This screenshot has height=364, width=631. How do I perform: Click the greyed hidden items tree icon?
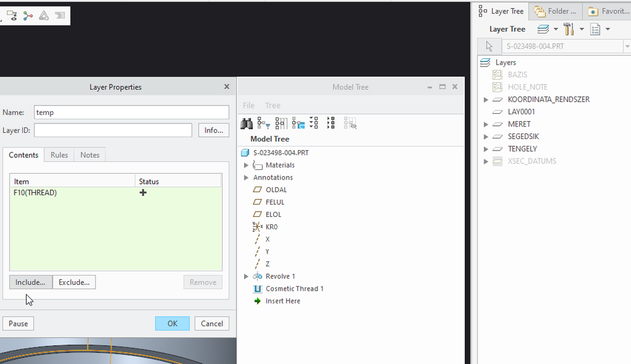(350, 123)
